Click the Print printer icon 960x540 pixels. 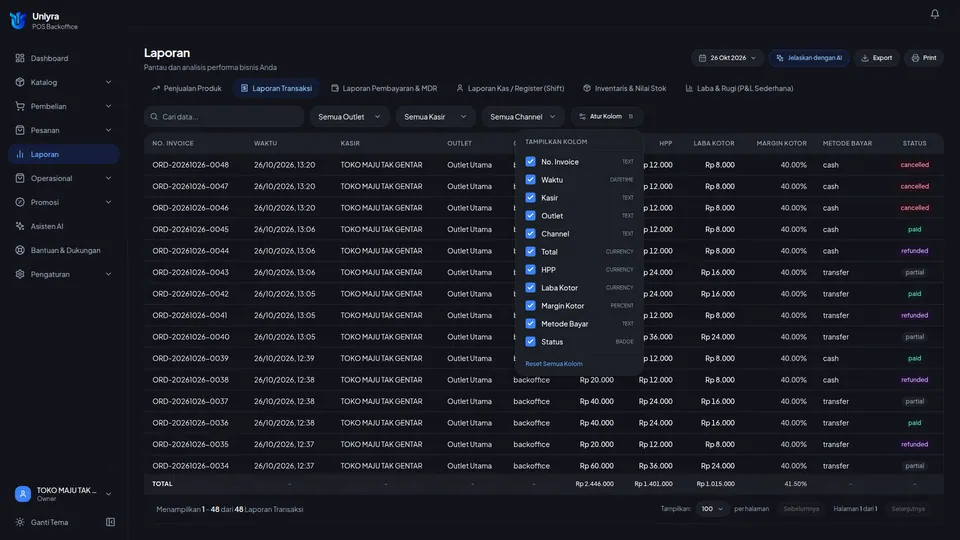coord(915,58)
